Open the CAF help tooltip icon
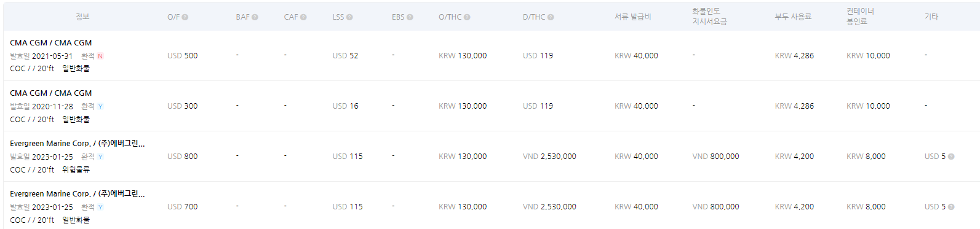The image size is (980, 229). coord(303,17)
